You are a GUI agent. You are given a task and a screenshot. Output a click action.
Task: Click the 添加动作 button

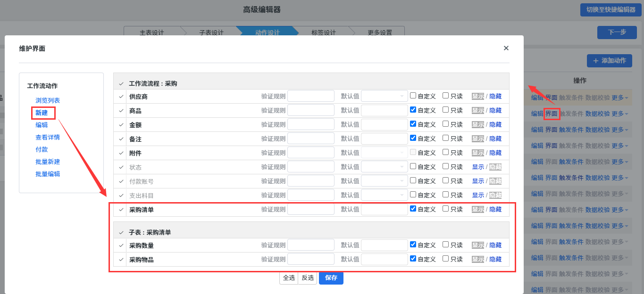pyautogui.click(x=610, y=61)
